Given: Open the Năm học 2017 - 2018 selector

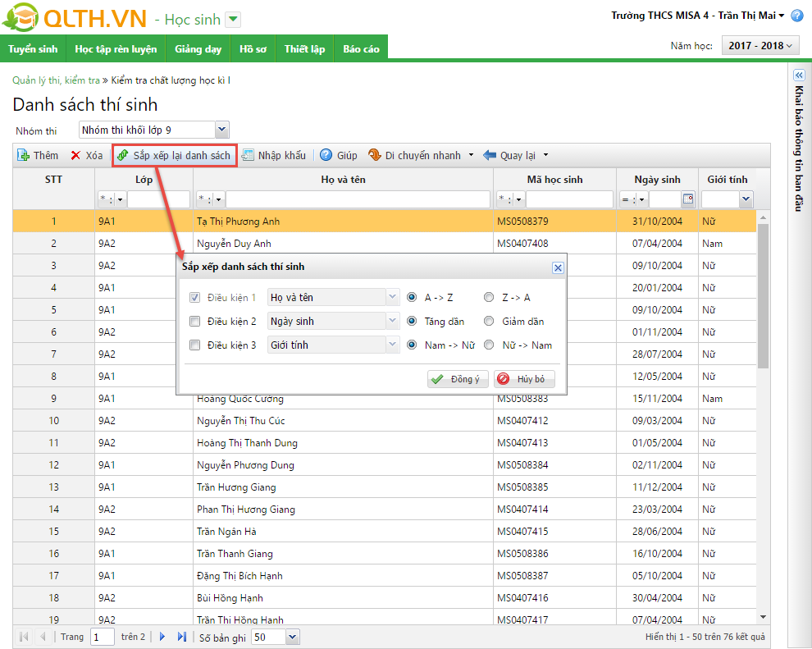Looking at the screenshot, I should pyautogui.click(x=760, y=46).
